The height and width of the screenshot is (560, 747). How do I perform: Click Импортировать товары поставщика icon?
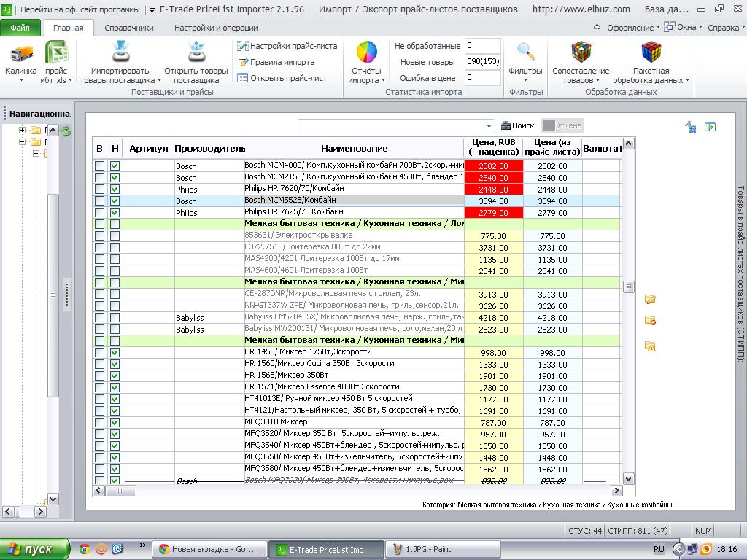coord(120,52)
